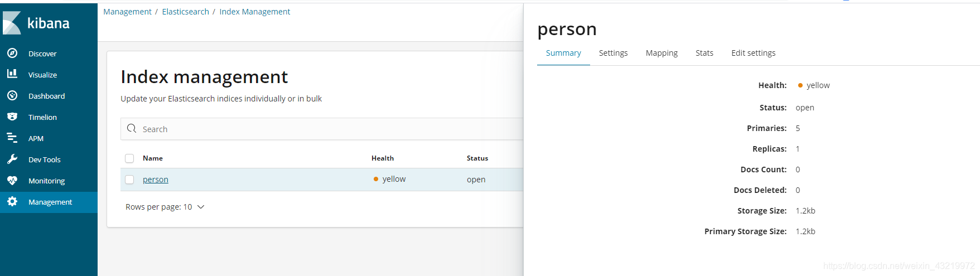This screenshot has width=980, height=276.
Task: Switch to the Settings tab
Action: coord(613,53)
